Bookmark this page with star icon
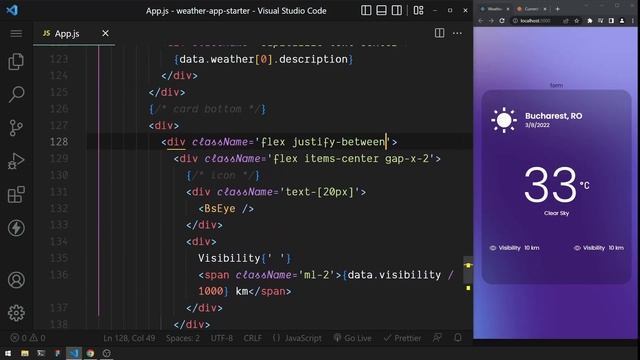This screenshot has height=360, width=640. click(576, 20)
